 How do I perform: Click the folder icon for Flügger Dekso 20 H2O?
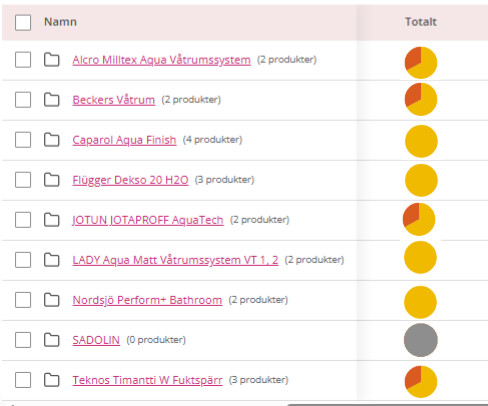[52, 179]
